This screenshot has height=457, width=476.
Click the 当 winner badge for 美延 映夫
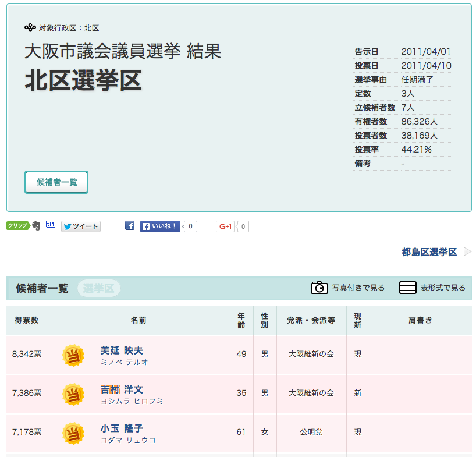point(73,355)
